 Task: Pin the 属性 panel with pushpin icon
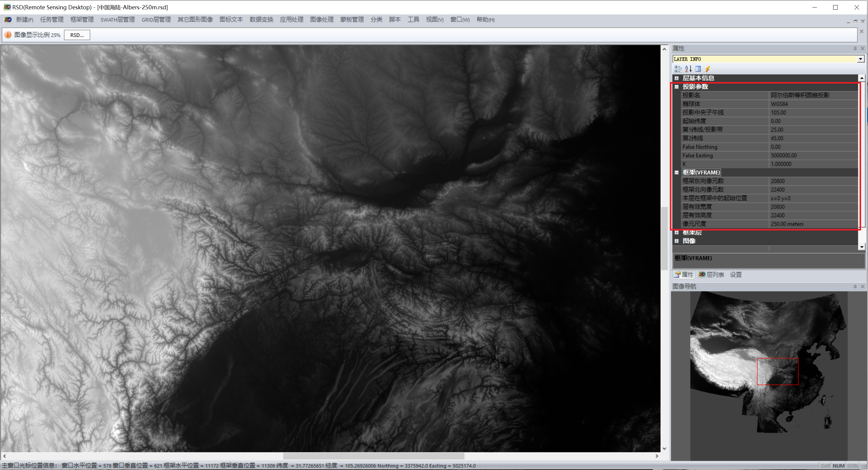pos(854,48)
